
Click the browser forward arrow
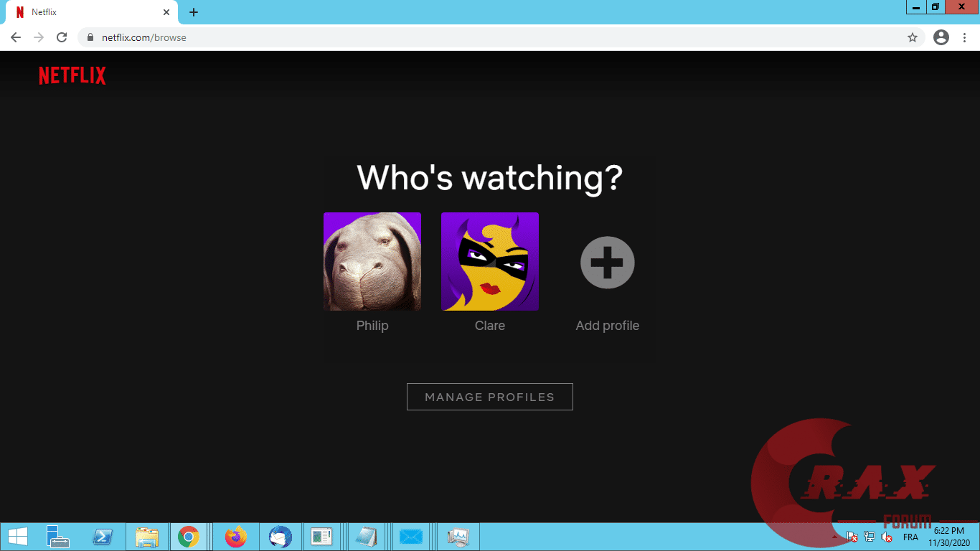click(x=39, y=37)
